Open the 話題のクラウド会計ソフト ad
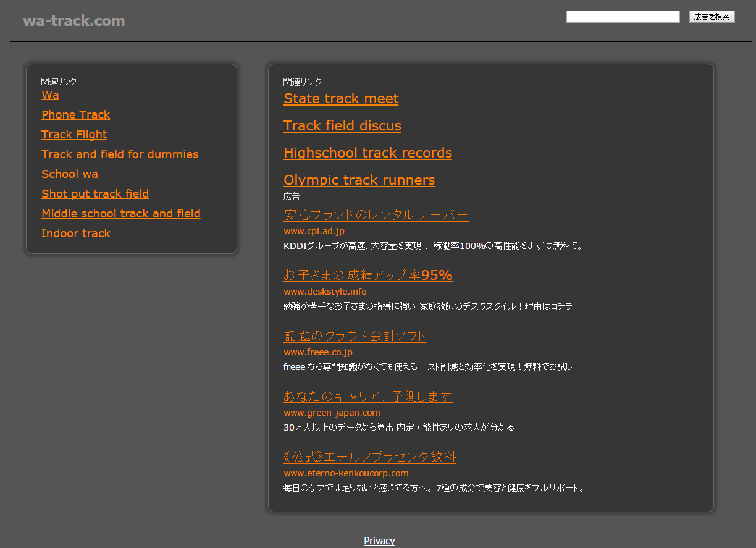The height and width of the screenshot is (548, 756). pos(355,336)
